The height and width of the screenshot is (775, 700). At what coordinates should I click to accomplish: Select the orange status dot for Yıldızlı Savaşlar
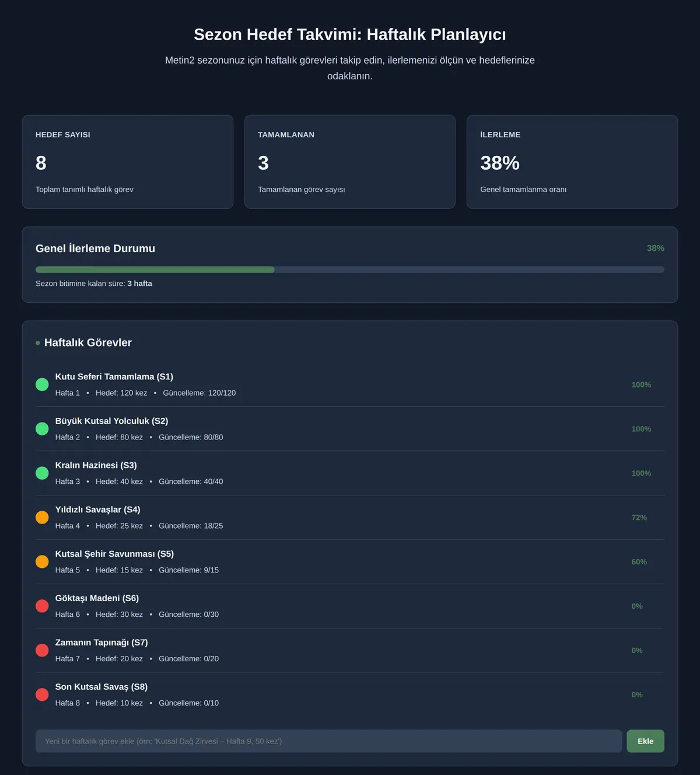click(x=42, y=518)
